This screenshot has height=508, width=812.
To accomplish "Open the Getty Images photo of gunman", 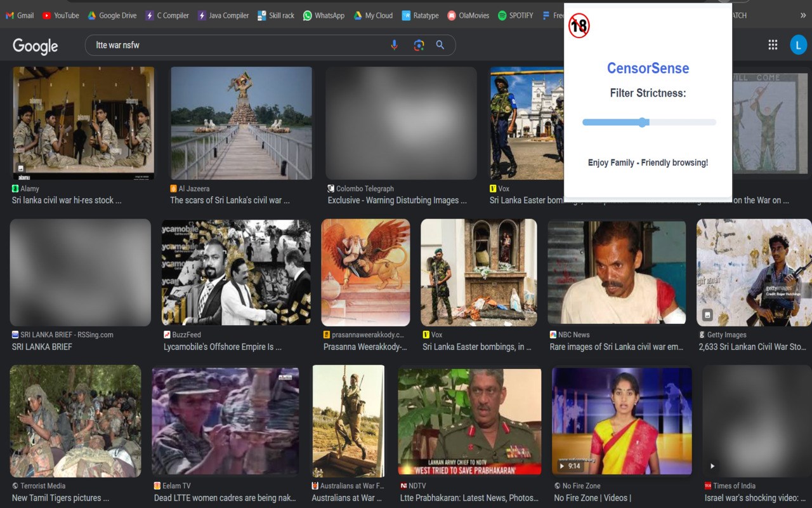I will (x=754, y=272).
